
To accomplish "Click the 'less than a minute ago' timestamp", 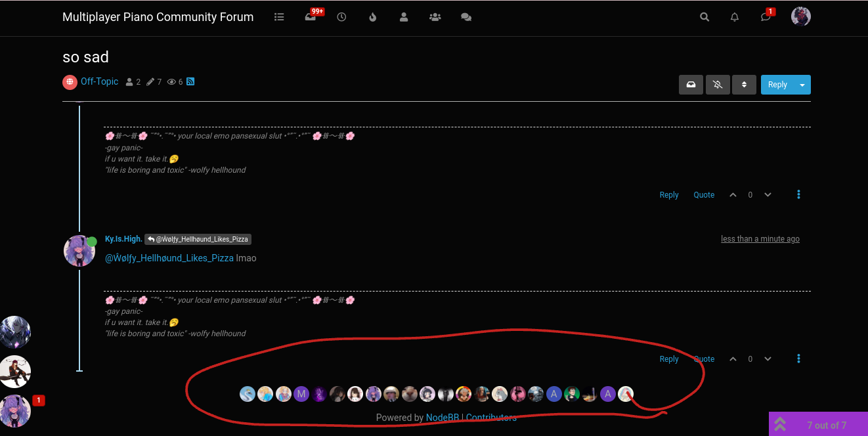I will (760, 239).
